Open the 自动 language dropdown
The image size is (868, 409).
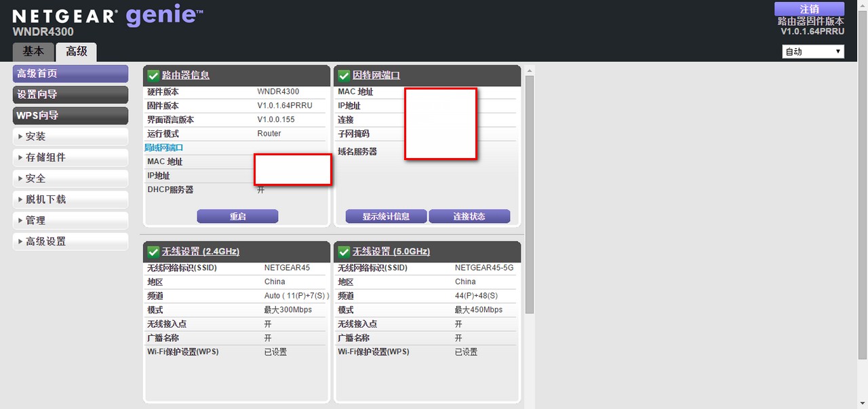(812, 52)
